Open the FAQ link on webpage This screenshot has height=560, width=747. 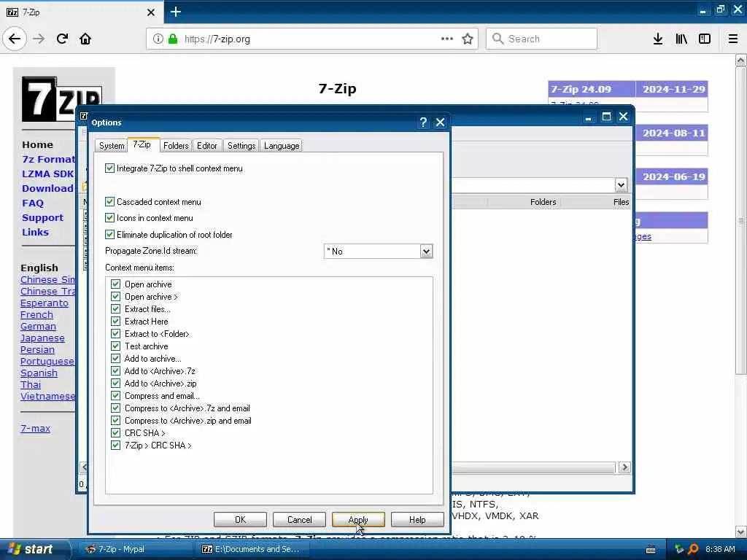[33, 203]
